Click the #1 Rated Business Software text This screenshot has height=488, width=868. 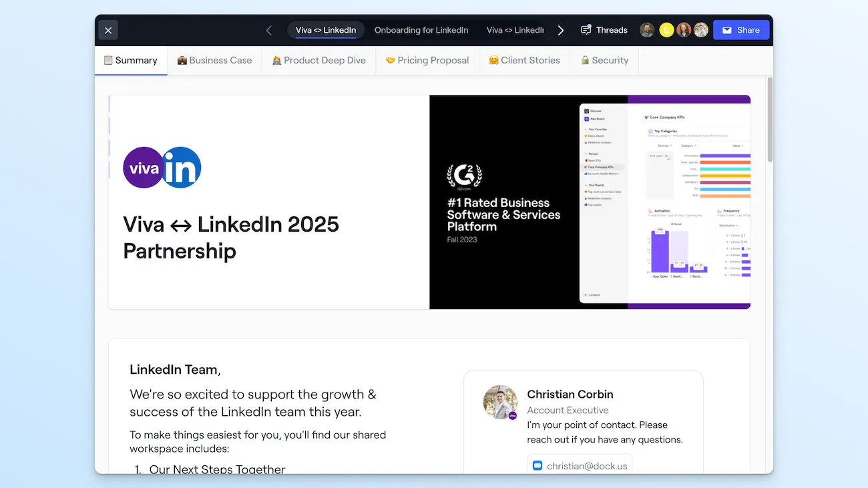[503, 214]
